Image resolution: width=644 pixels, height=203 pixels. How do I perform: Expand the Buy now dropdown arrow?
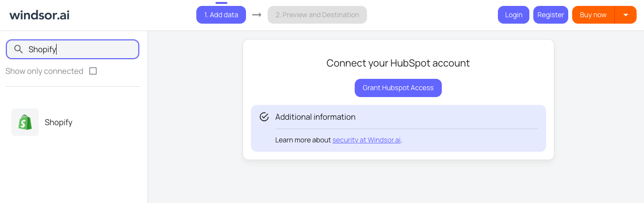point(626,15)
